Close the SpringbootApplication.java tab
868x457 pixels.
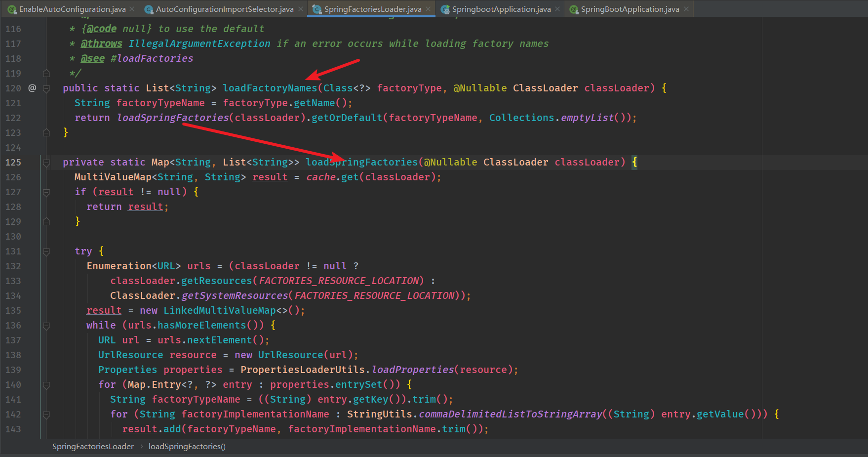pyautogui.click(x=557, y=9)
